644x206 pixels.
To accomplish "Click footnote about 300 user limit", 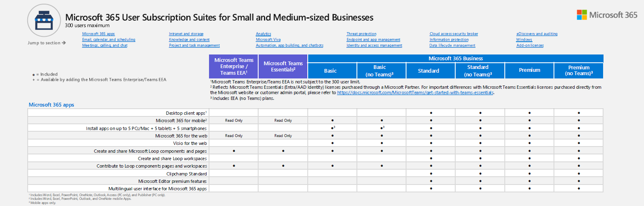I will (x=285, y=82).
